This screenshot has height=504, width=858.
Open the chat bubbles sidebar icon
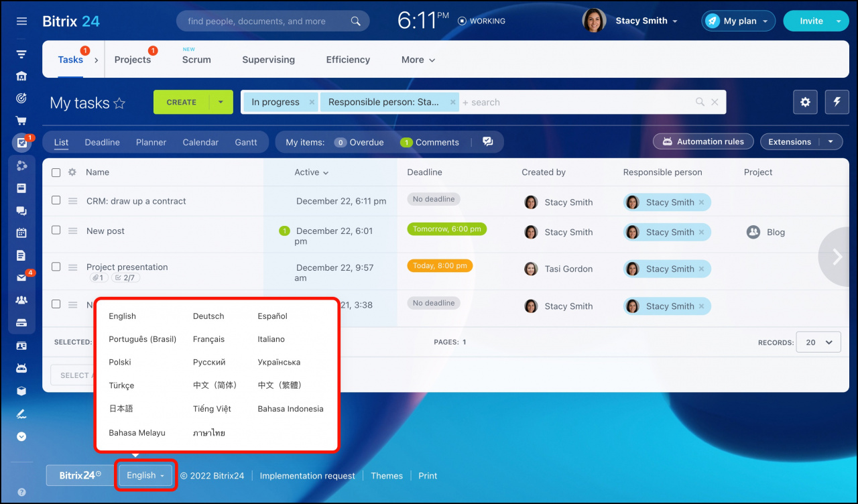[x=21, y=210]
